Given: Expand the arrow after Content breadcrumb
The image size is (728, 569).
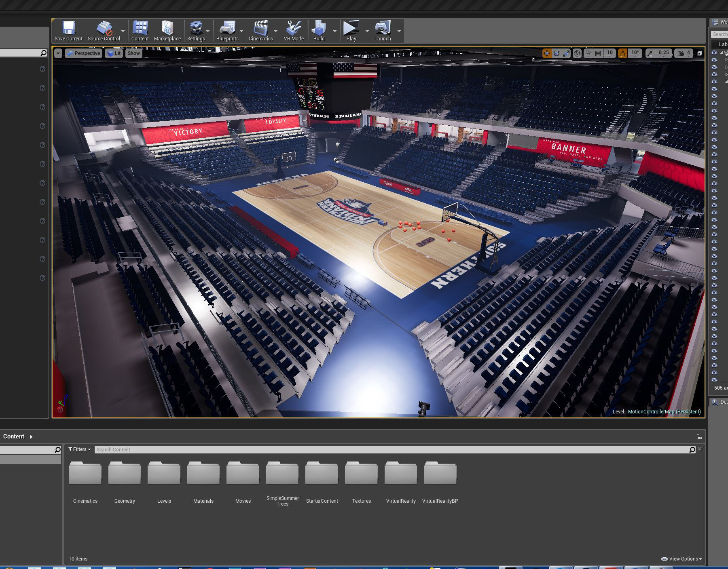Looking at the screenshot, I should (31, 437).
